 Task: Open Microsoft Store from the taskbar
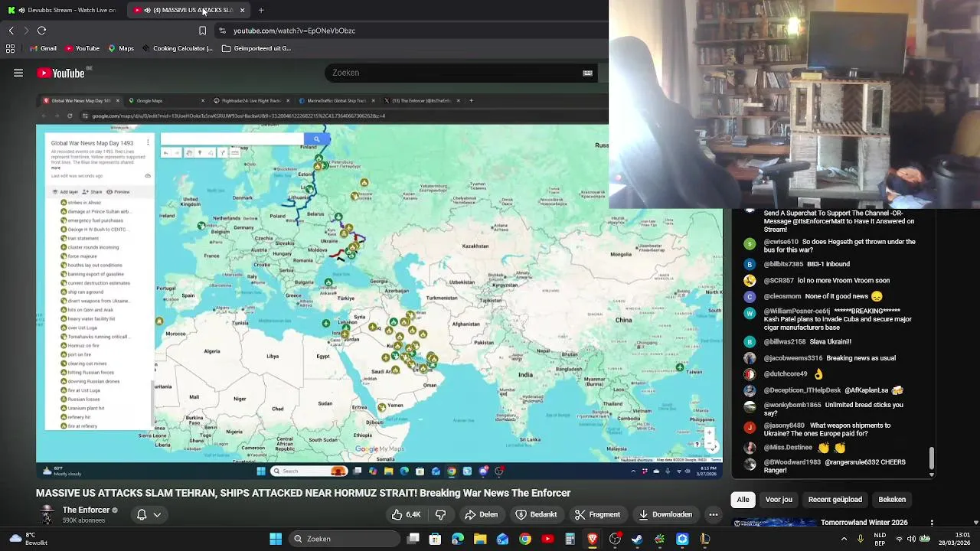pyautogui.click(x=436, y=539)
